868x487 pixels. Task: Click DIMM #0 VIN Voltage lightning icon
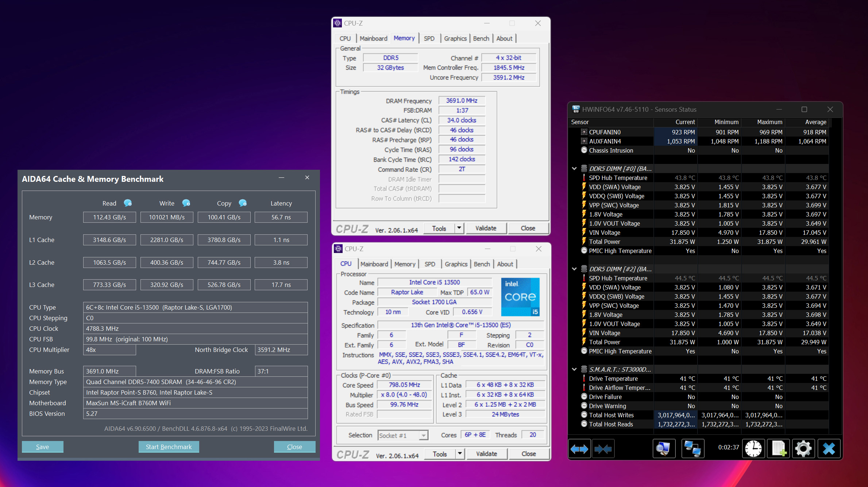point(584,233)
